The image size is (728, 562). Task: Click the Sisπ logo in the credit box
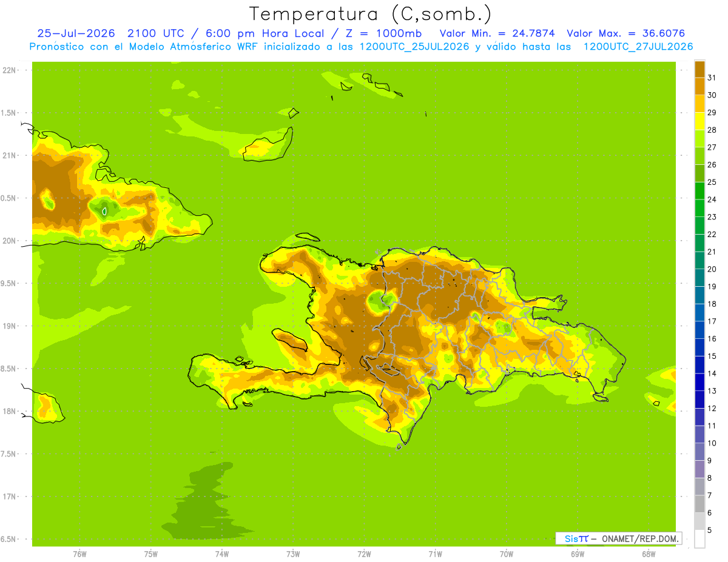tap(576, 538)
